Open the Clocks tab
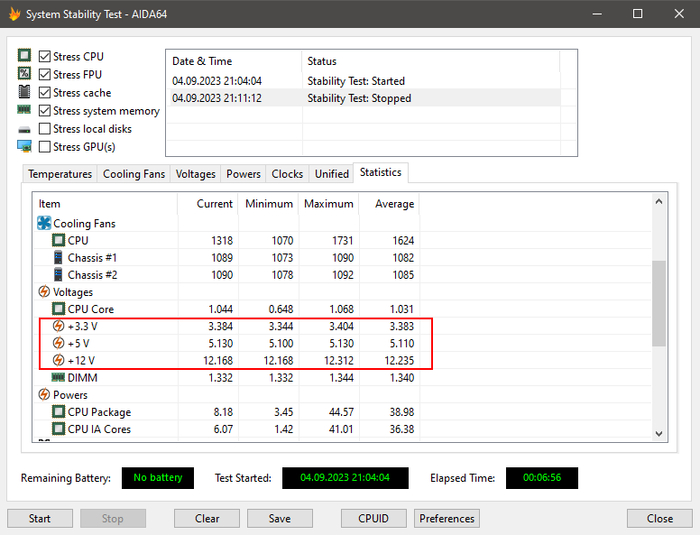The height and width of the screenshot is (535, 700). (x=287, y=174)
